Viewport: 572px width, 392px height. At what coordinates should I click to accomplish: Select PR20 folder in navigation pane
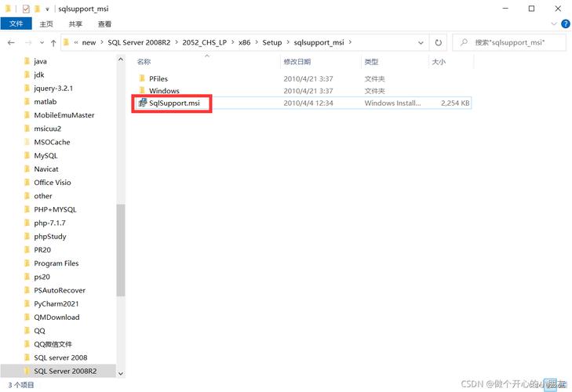42,250
